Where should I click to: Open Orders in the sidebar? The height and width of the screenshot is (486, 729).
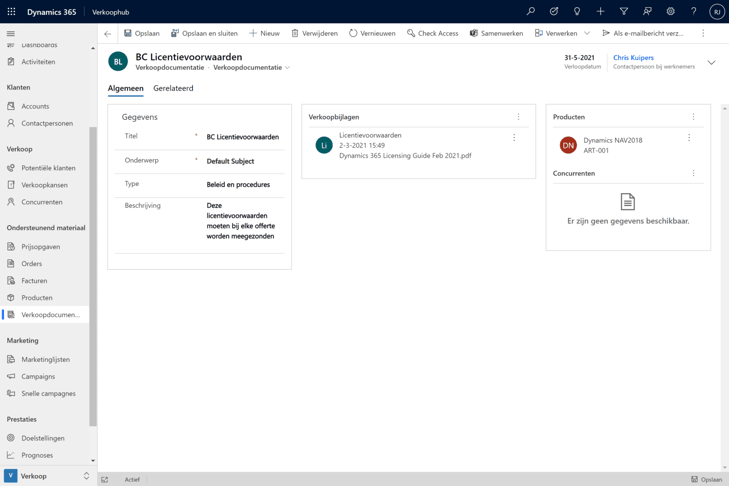coord(32,264)
